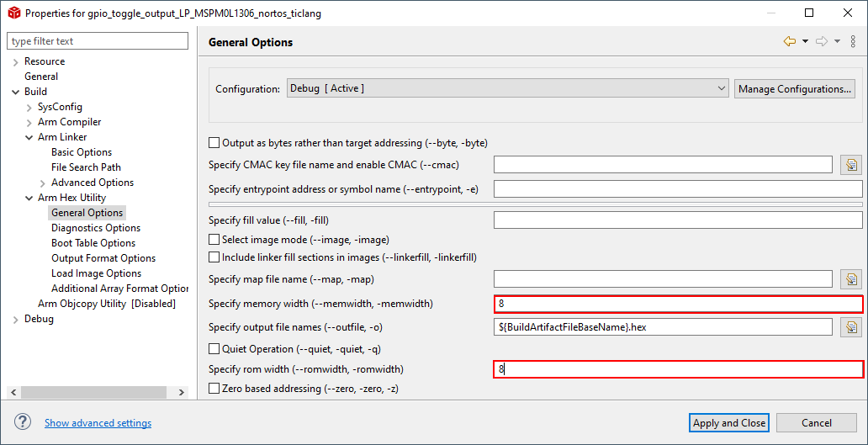
Task: Browse for the map file name
Action: pos(851,279)
